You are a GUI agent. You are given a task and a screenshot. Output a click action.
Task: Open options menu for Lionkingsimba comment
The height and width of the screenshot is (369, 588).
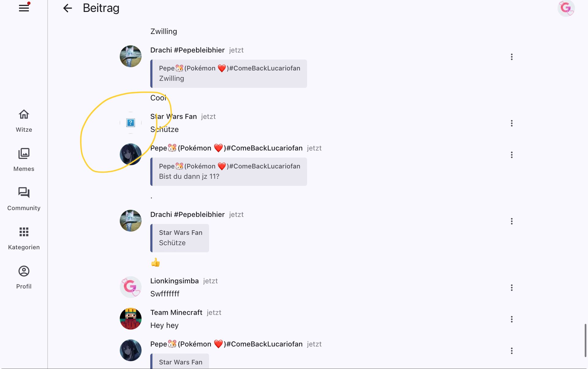(x=511, y=288)
